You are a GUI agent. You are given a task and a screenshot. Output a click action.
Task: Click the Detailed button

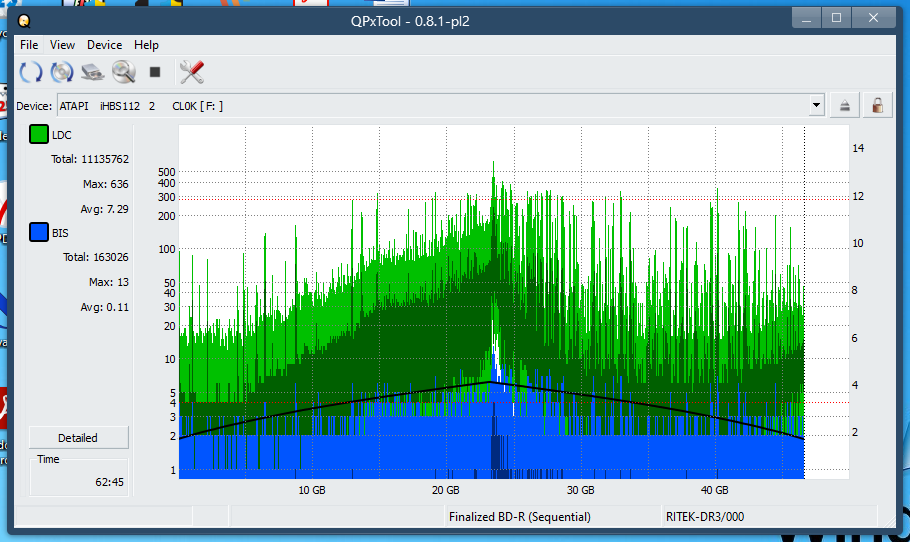tap(78, 438)
